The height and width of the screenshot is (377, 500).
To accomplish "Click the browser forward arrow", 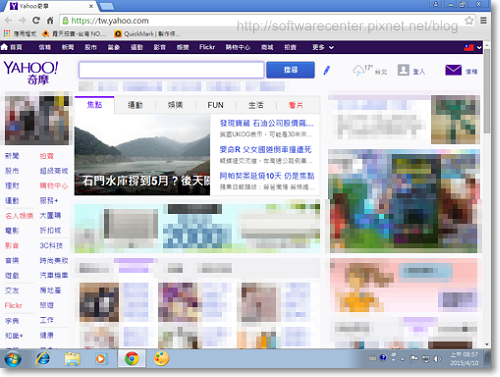I will coord(22,21).
